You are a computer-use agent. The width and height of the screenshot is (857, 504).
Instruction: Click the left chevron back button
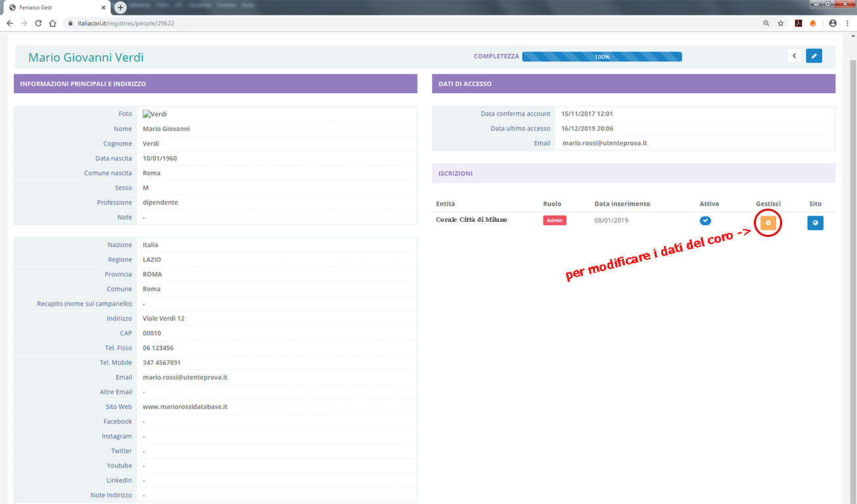pos(795,56)
